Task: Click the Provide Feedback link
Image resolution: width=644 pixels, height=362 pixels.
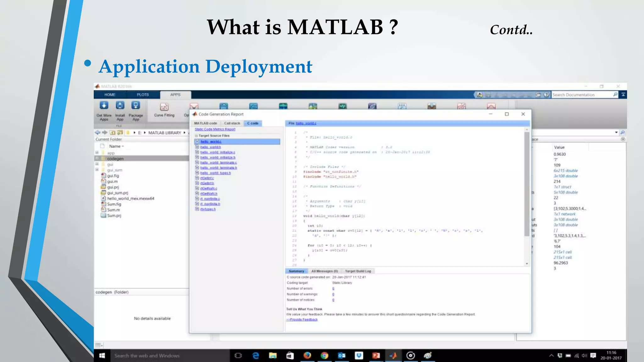Action: 302,319
